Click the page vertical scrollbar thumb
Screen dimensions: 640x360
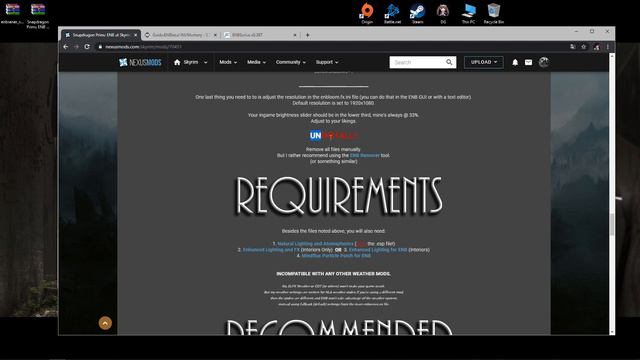point(611,224)
